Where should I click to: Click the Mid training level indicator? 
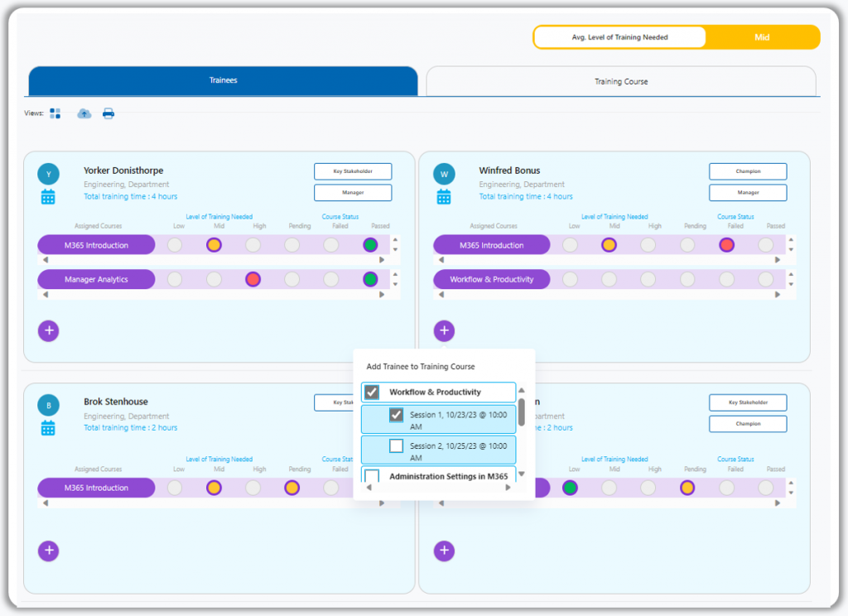[x=762, y=36]
